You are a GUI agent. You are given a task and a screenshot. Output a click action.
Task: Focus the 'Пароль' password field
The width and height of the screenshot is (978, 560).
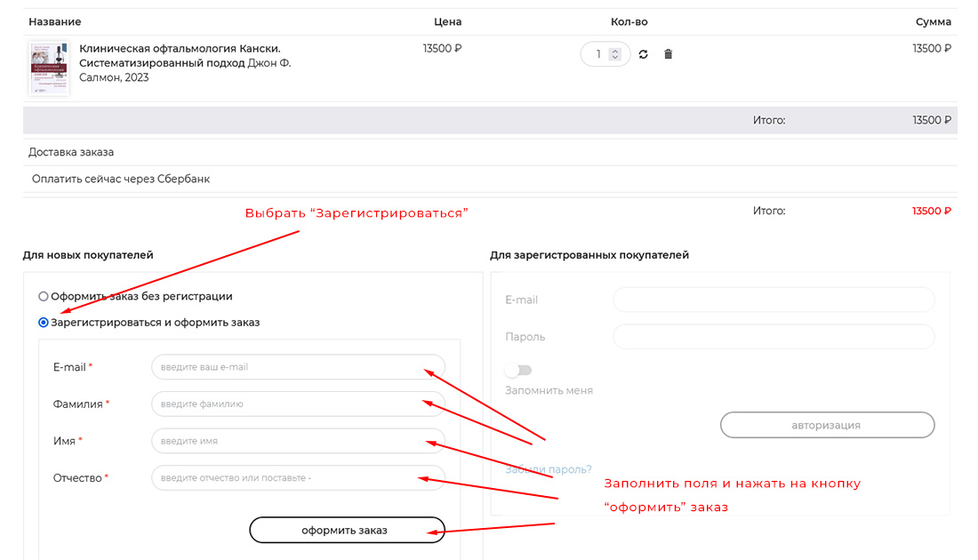(774, 337)
